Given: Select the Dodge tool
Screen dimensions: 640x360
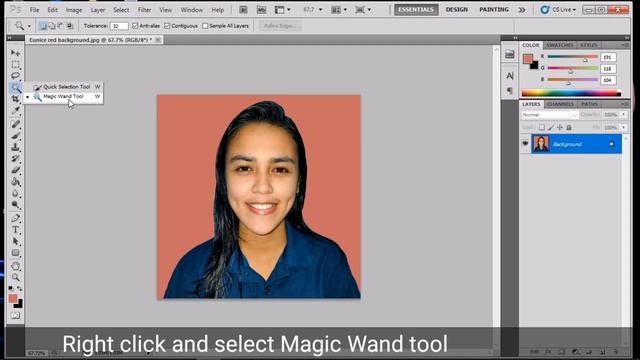Looking at the screenshot, I should coord(16,204).
